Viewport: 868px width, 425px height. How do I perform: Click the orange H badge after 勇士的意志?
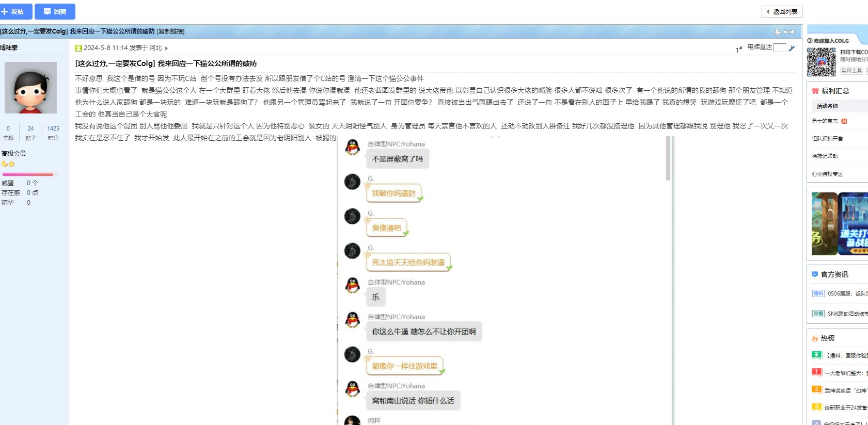[844, 121]
